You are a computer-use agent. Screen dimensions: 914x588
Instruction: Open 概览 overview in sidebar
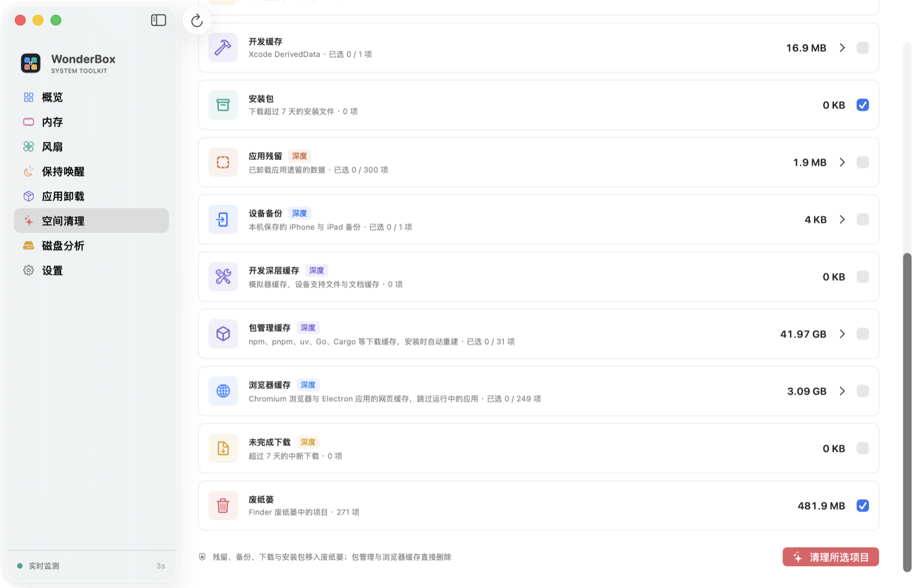coord(91,97)
